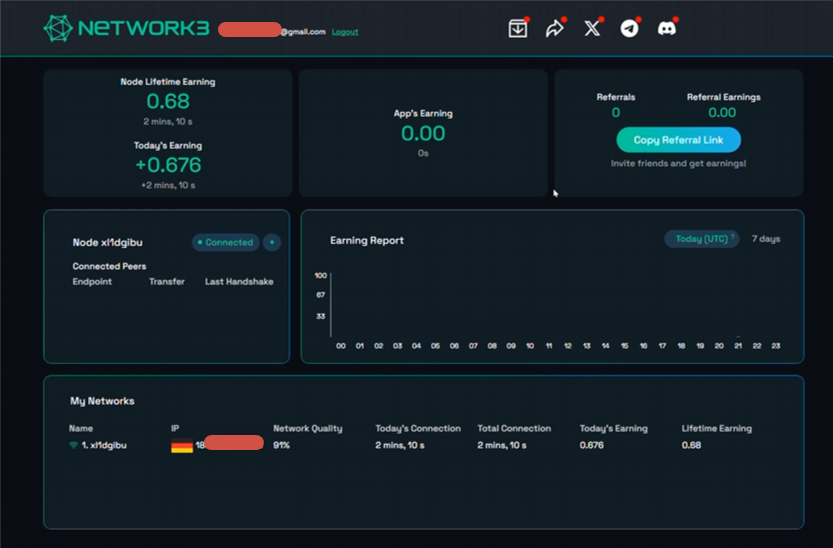Click the Invite friends and get earnings text
The width and height of the screenshot is (833, 548).
(678, 164)
